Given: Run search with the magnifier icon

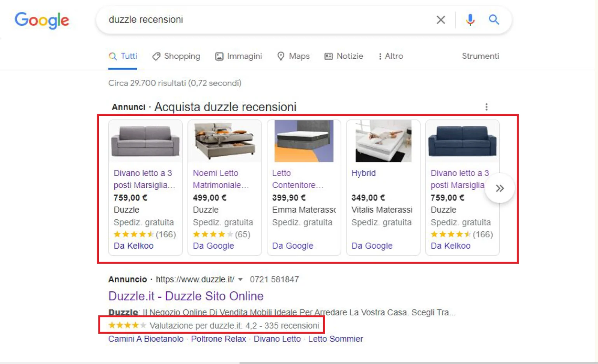Looking at the screenshot, I should click(494, 19).
